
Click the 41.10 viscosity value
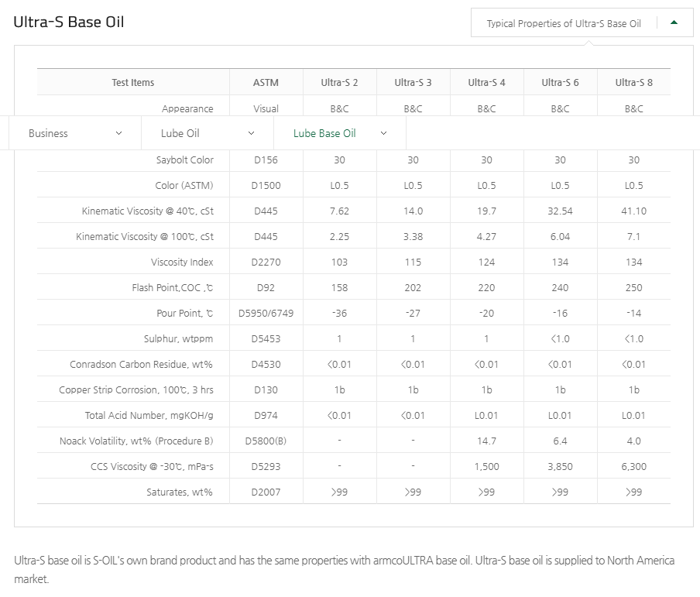[x=634, y=211]
